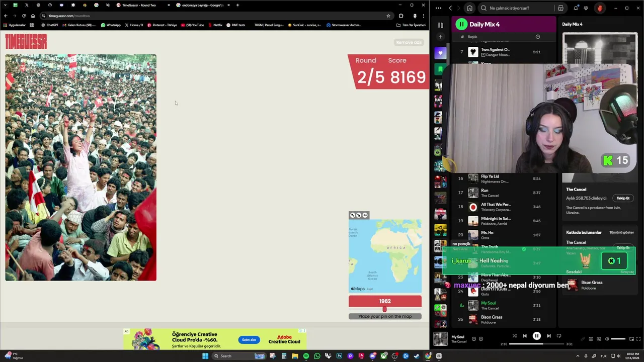Open Spotify browse icon in search bar
Screen dimensions: 644x362
pyautogui.click(x=560, y=8)
